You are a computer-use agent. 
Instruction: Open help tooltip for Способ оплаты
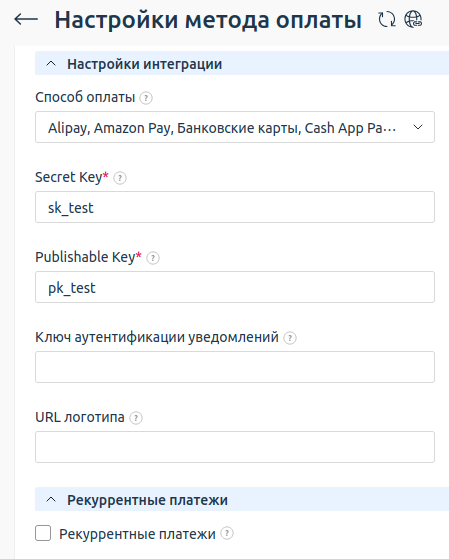(x=146, y=98)
